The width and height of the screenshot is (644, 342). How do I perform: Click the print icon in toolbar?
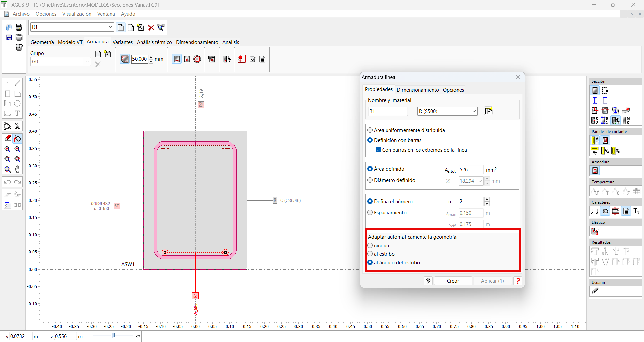coord(19,27)
